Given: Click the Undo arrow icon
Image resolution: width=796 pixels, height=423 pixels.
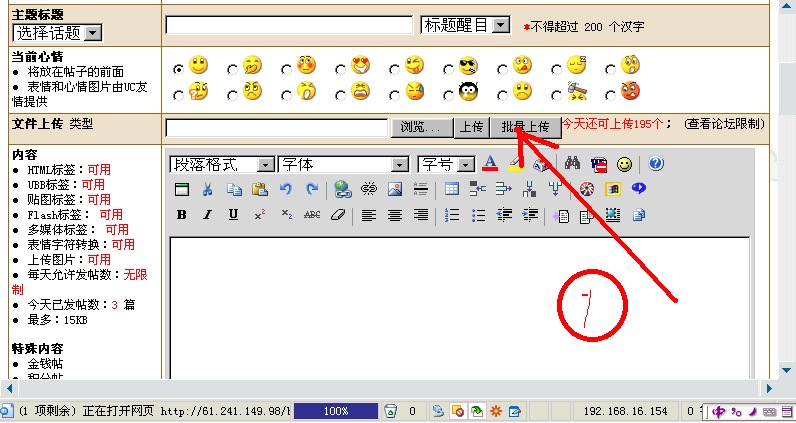Looking at the screenshot, I should 286,189.
